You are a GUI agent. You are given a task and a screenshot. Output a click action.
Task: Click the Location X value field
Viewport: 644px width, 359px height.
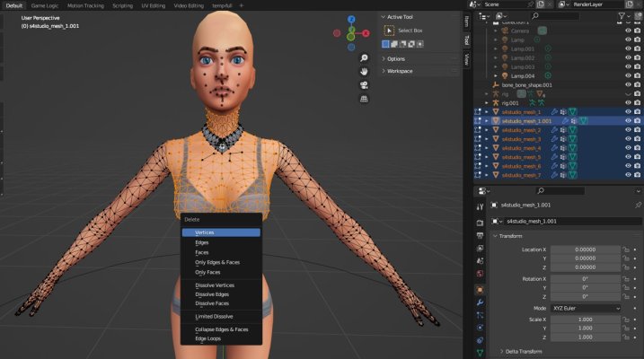coord(586,250)
